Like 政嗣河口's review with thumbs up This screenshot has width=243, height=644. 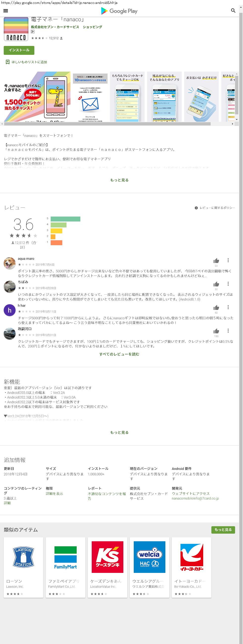[x=216, y=331]
